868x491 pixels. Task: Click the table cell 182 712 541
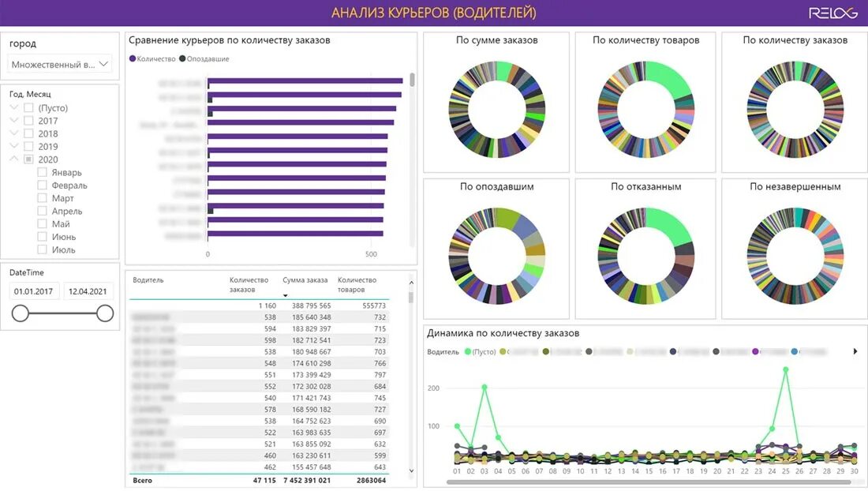311,340
